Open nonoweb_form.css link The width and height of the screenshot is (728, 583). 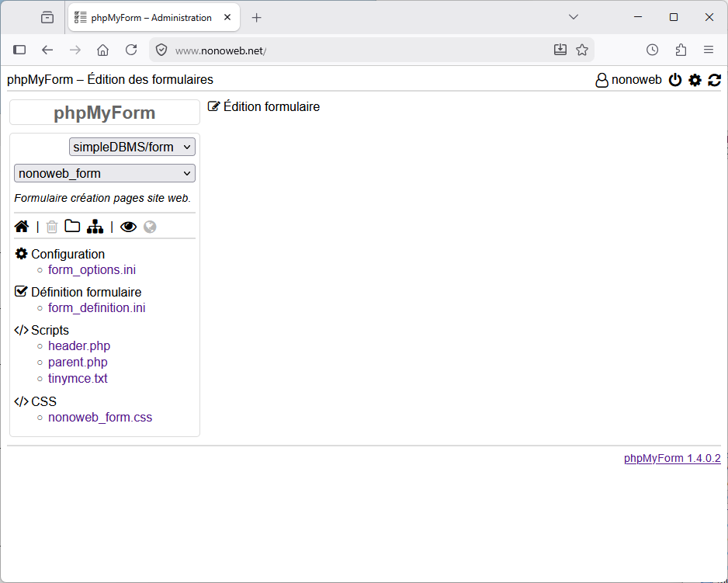[x=100, y=418]
